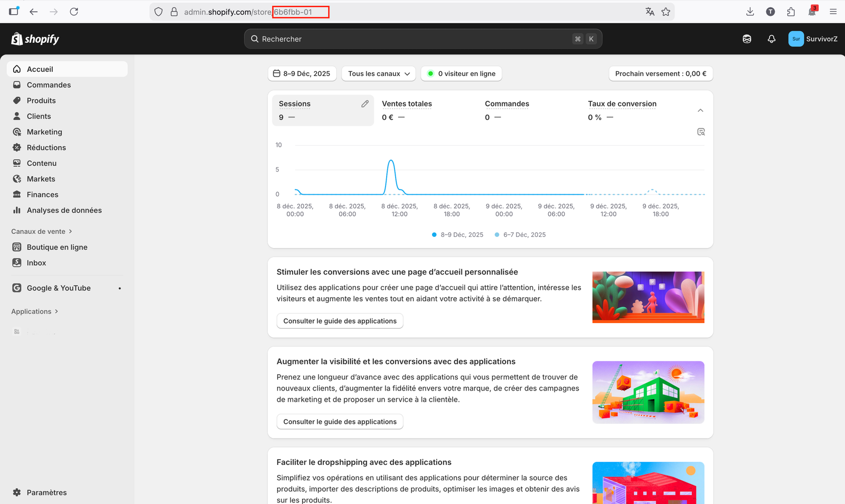Go to Analyses de données
The height and width of the screenshot is (504, 845).
click(64, 211)
